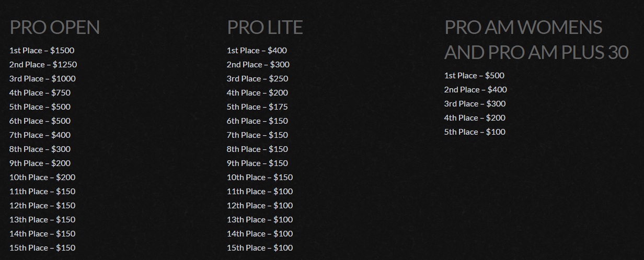Image resolution: width=644 pixels, height=260 pixels.
Task: Click the PRO LITE heading
Action: (x=264, y=27)
